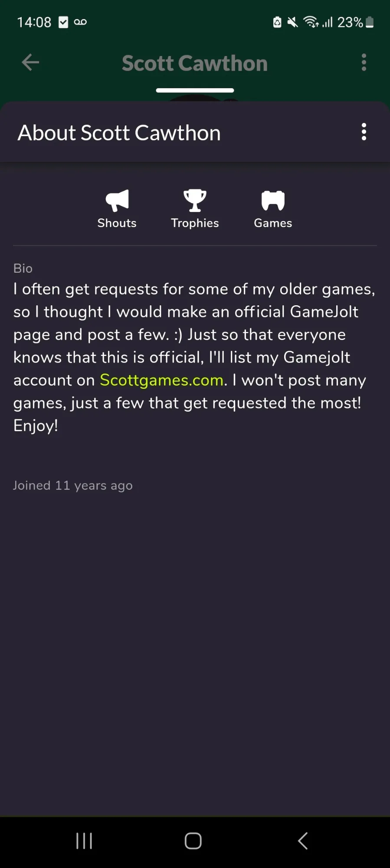Image resolution: width=390 pixels, height=868 pixels.
Task: Tap the back arrow in the header
Action: click(30, 63)
